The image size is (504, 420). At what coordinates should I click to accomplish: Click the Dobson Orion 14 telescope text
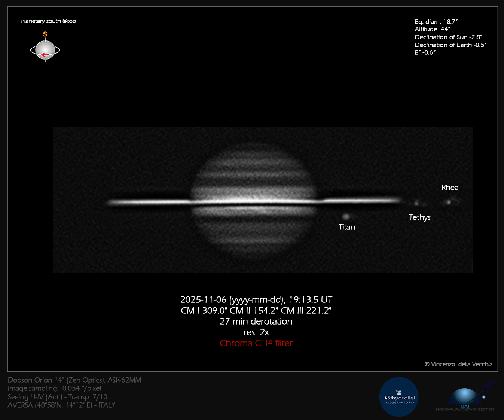74,380
